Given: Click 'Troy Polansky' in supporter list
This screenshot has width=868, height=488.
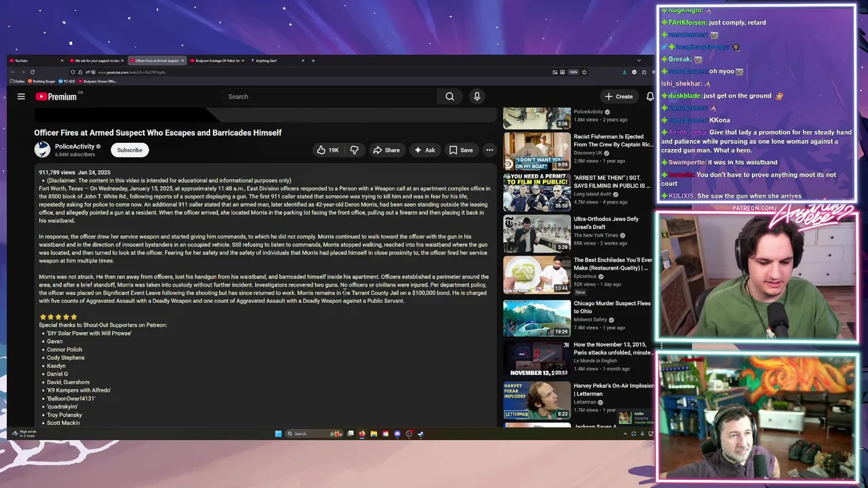Looking at the screenshot, I should [64, 415].
